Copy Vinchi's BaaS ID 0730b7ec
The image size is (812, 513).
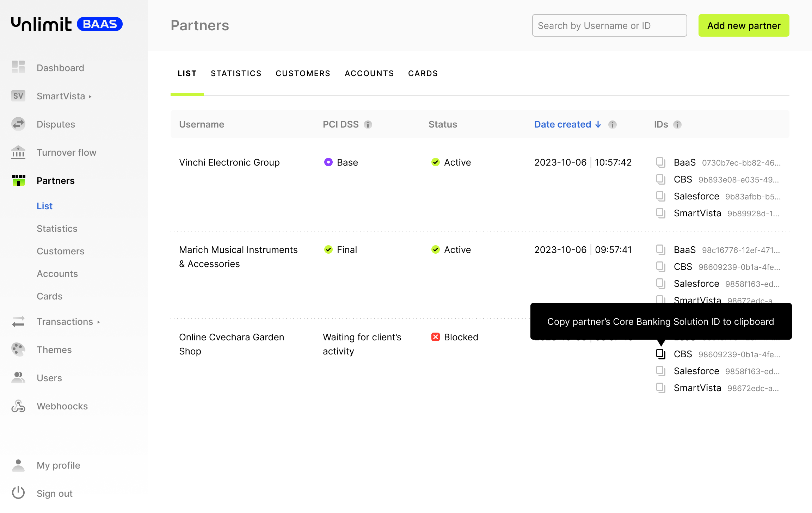click(661, 162)
